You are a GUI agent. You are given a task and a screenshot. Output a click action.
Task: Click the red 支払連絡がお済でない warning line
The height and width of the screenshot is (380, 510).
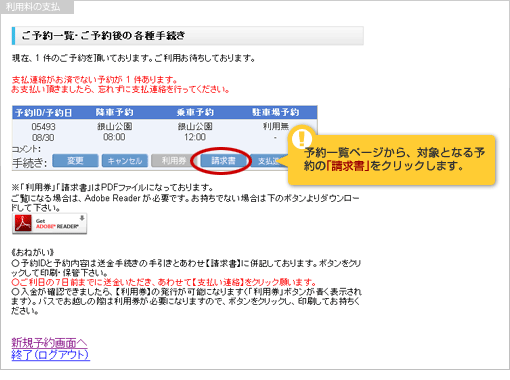[x=95, y=80]
